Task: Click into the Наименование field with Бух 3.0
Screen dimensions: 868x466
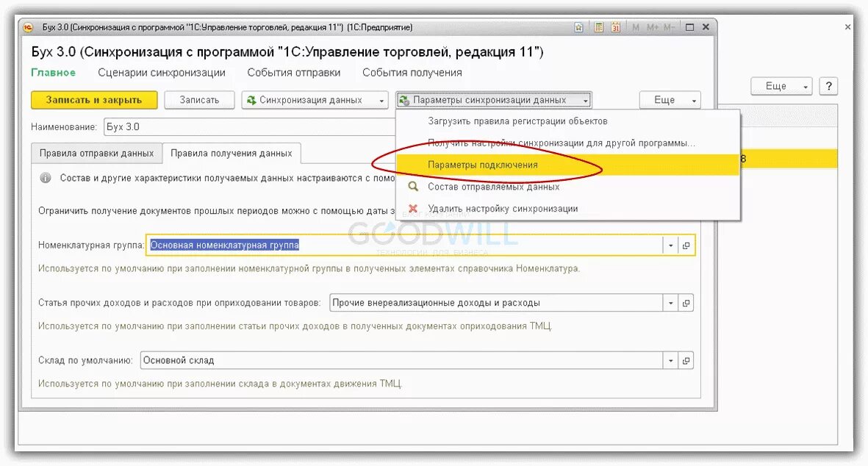Action: click(x=250, y=126)
